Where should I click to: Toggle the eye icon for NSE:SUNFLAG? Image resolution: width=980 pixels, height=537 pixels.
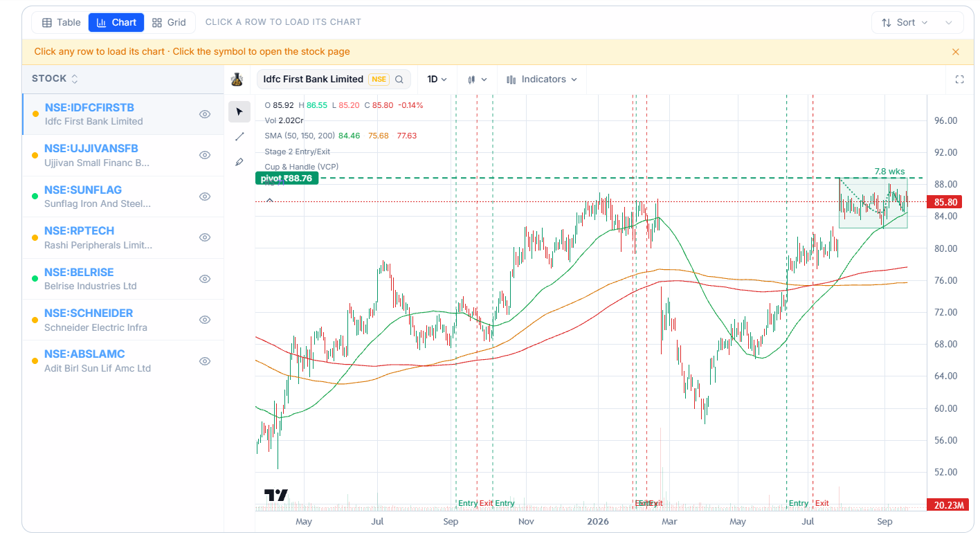point(205,197)
